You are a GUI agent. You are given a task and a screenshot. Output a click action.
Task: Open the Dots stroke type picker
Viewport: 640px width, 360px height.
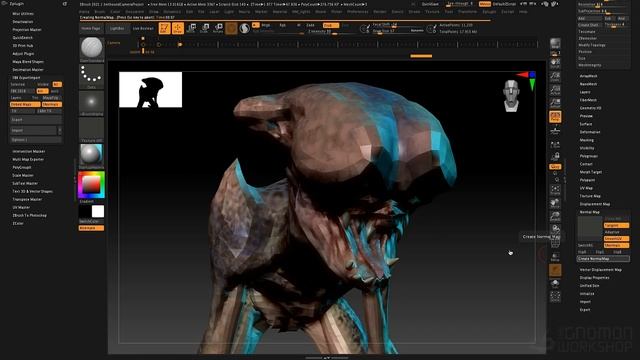pos(91,75)
